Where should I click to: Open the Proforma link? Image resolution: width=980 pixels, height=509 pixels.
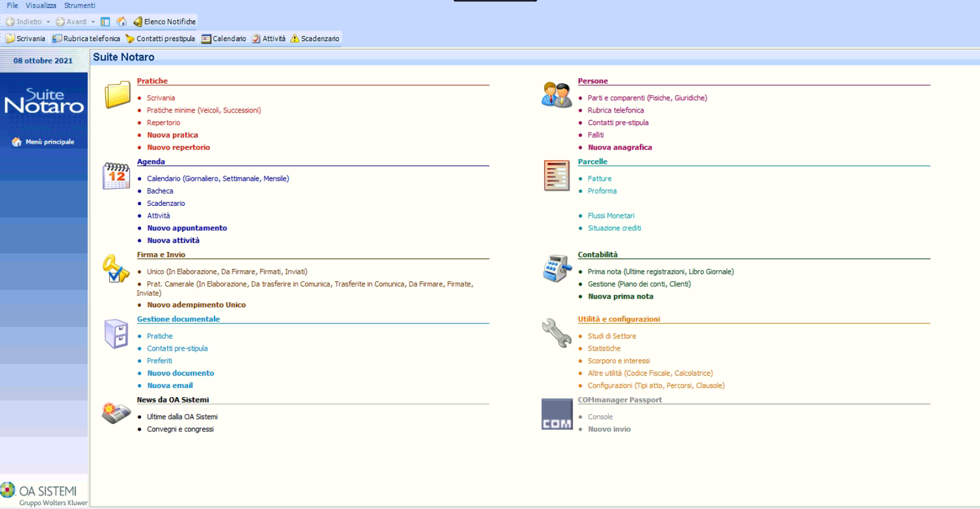coord(602,191)
